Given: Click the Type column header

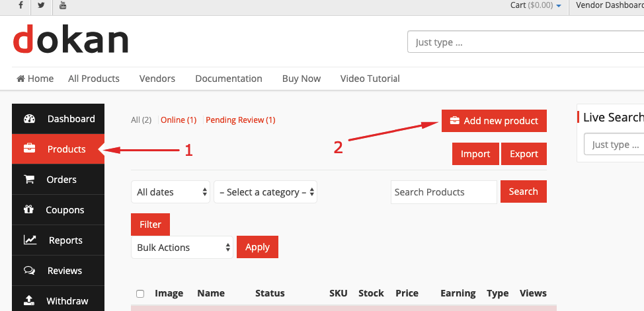Looking at the screenshot, I should [498, 293].
